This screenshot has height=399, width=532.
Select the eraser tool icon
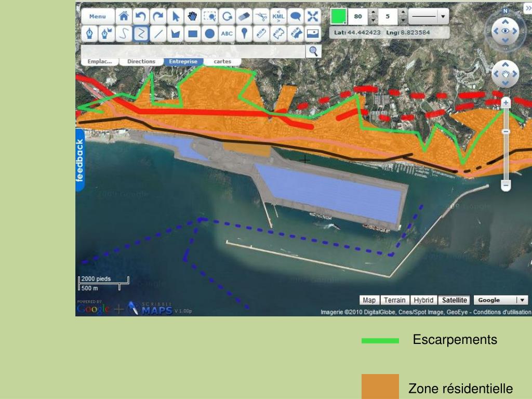click(x=244, y=16)
